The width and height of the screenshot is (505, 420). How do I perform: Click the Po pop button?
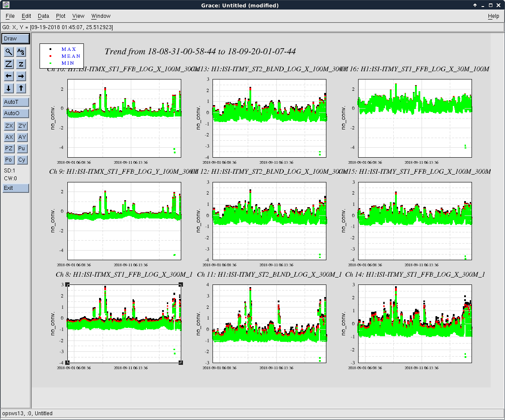pos(9,160)
